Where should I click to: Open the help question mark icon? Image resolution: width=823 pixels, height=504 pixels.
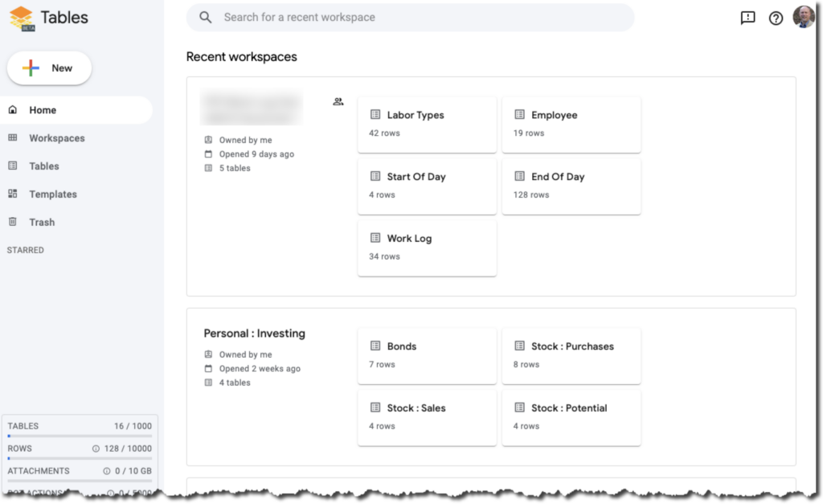776,18
